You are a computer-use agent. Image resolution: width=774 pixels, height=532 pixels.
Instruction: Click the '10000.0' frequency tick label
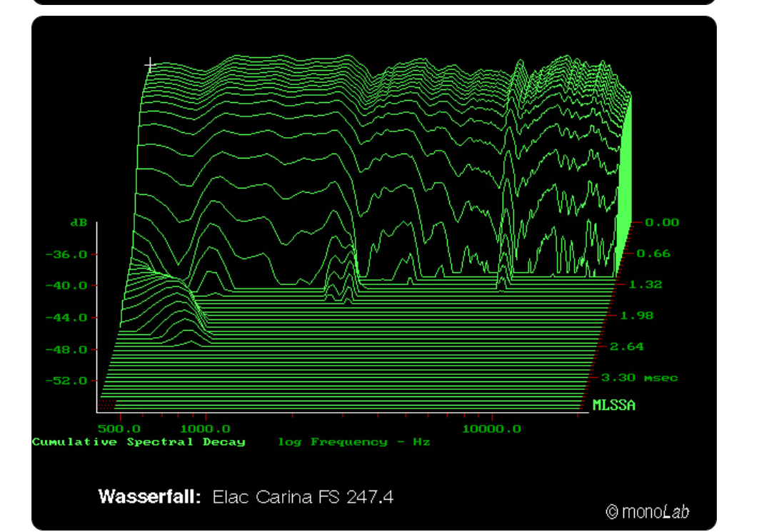click(x=492, y=429)
